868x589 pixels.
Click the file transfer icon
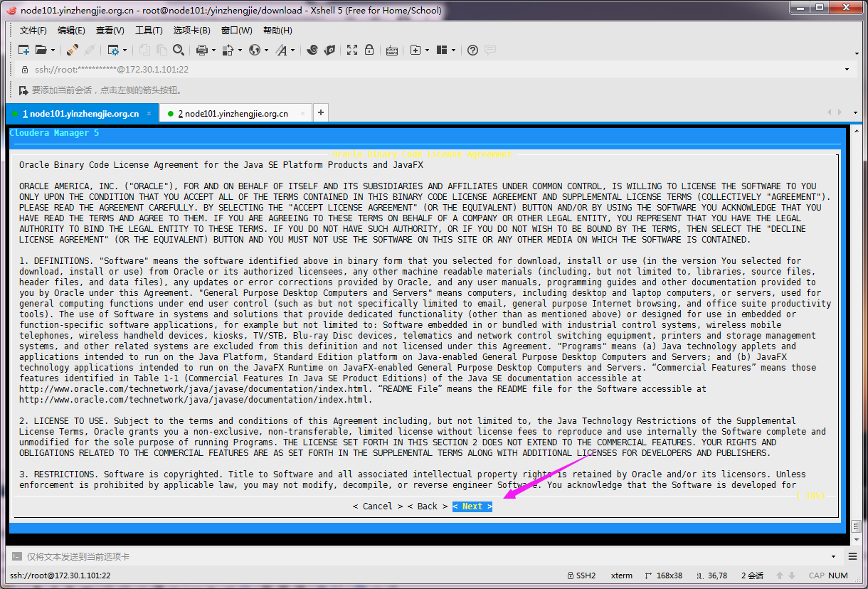228,50
